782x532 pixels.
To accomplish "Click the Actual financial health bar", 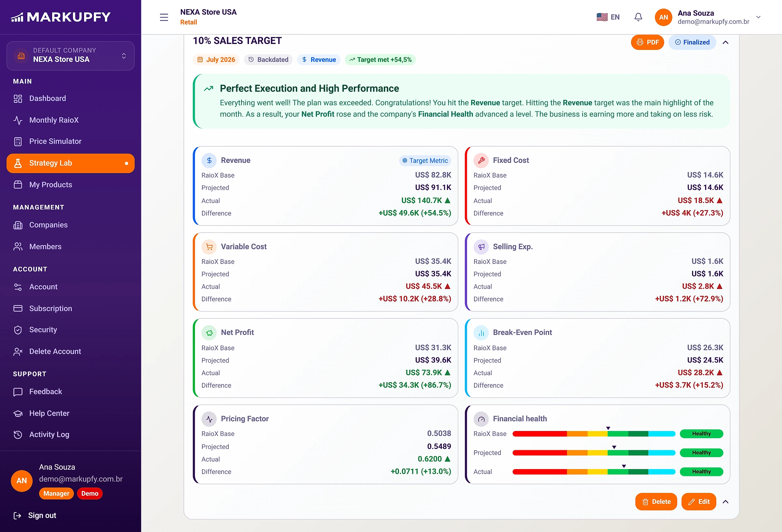I will pos(594,472).
